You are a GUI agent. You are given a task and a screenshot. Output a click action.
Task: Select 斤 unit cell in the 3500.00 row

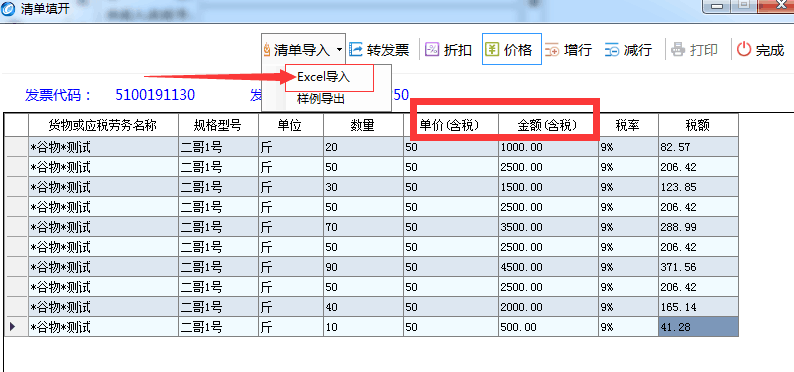291,227
